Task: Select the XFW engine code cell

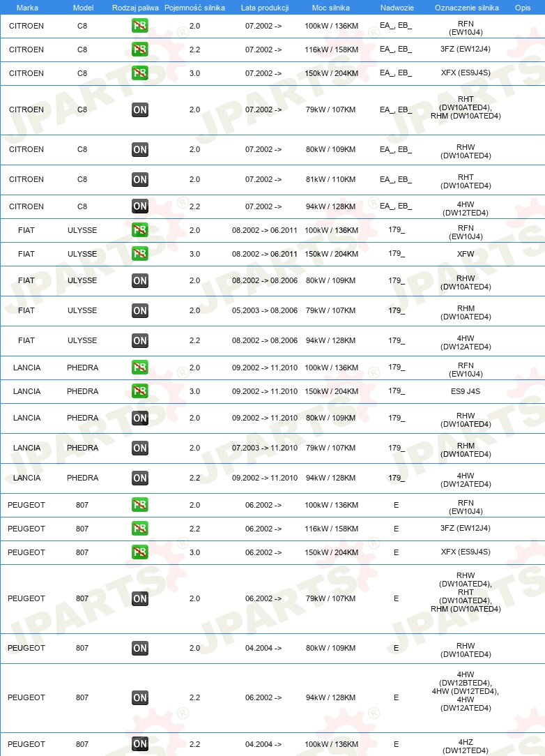Action: (466, 254)
